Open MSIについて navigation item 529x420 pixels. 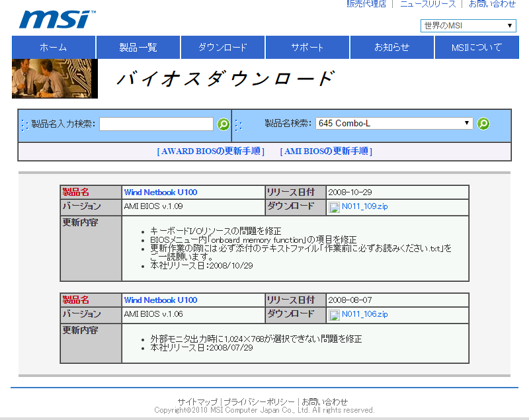[477, 47]
